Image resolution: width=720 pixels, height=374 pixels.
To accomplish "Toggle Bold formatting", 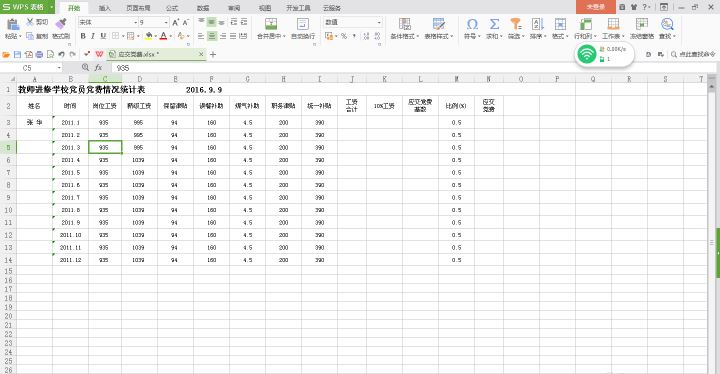I will pos(83,36).
